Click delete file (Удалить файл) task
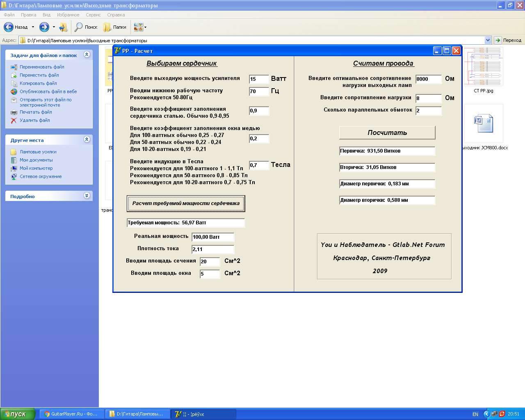525x420 pixels. click(34, 120)
